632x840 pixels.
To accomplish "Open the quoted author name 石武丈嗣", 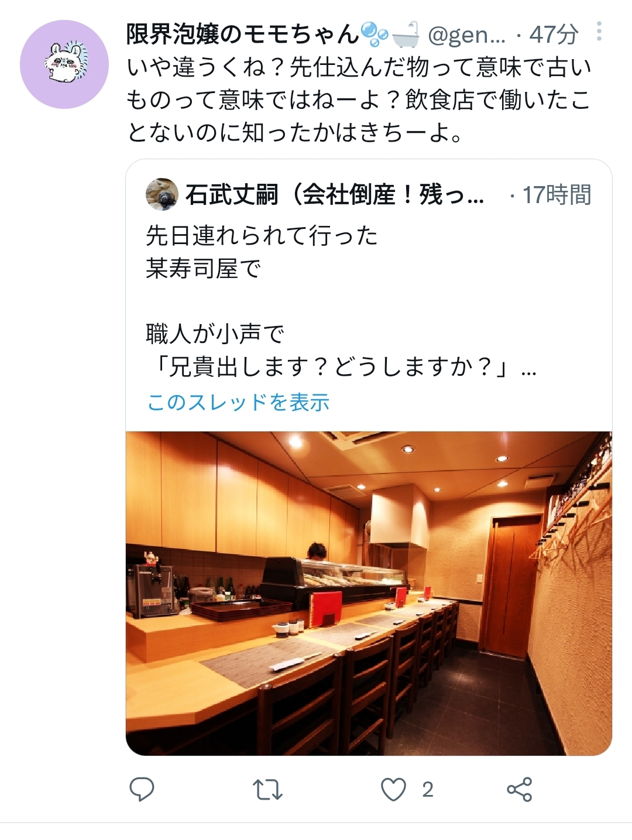I will point(232,194).
